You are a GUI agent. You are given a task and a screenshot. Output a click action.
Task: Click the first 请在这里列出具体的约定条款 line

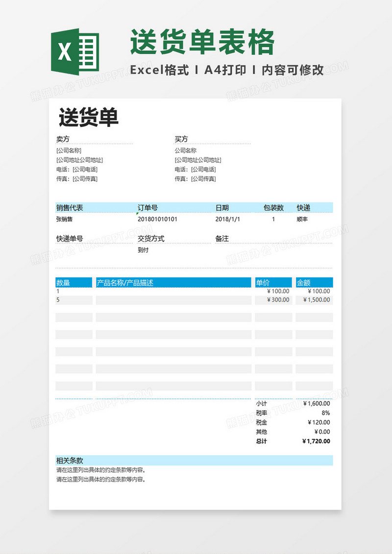click(x=101, y=470)
